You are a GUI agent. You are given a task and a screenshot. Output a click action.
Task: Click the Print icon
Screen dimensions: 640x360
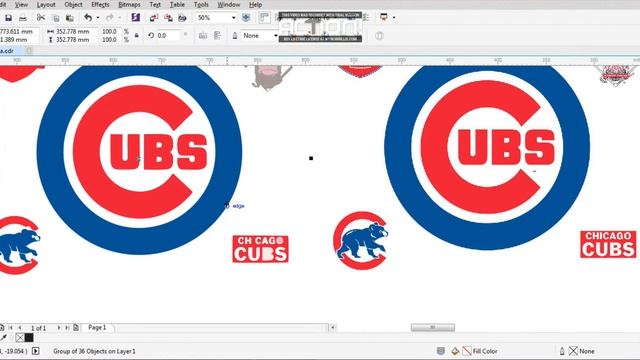pos(23,18)
